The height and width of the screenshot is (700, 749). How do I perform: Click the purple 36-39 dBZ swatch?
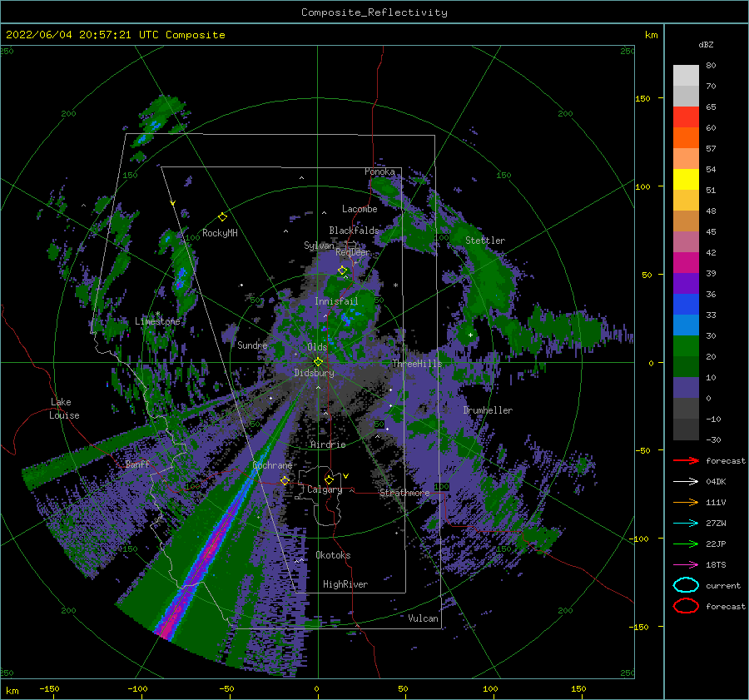tap(686, 283)
